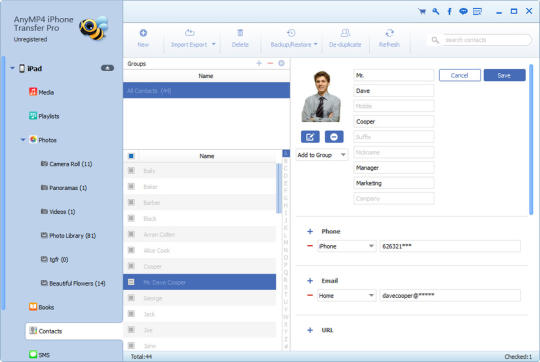Collapse the Photos tree node
The height and width of the screenshot is (362, 540).
click(23, 140)
